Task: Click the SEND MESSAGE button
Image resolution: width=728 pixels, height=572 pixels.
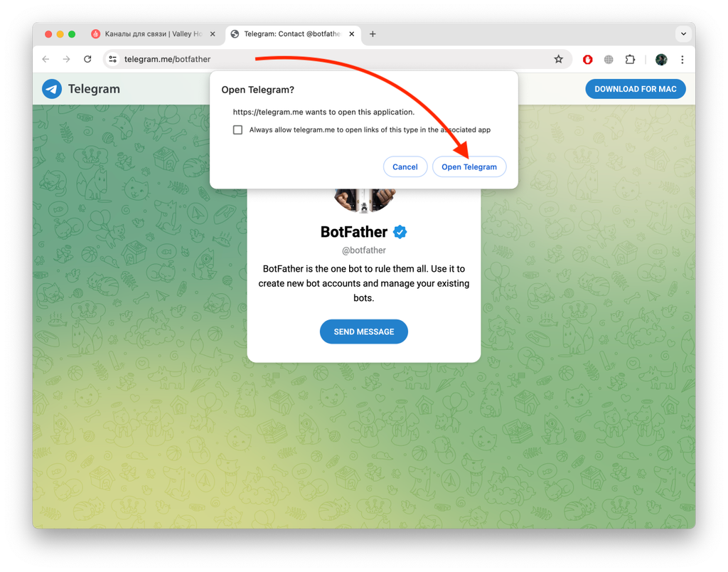Action: coord(363,332)
